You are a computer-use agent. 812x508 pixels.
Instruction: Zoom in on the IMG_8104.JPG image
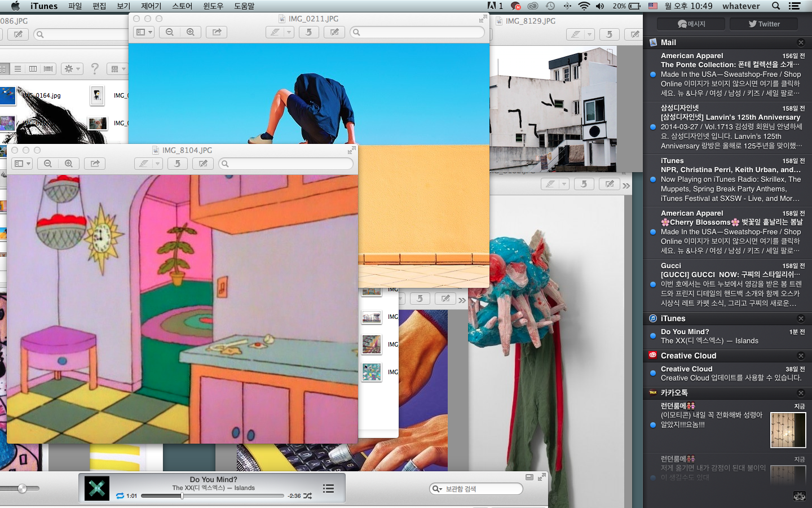69,164
